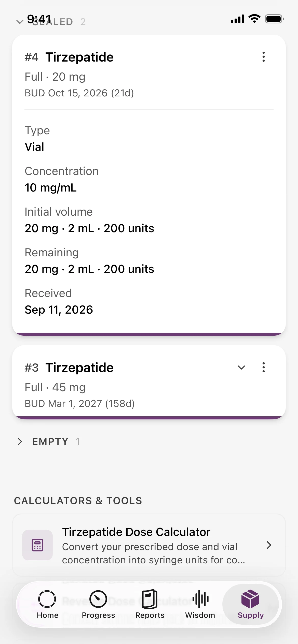Tap vial #4 BUD Oct 15, 2026 text

tap(79, 93)
